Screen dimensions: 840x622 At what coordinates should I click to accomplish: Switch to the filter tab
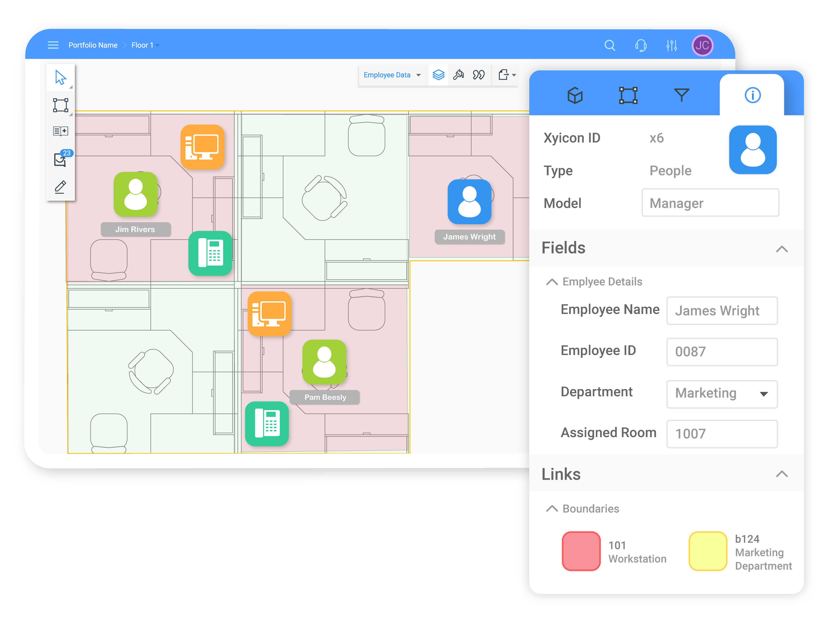681,95
